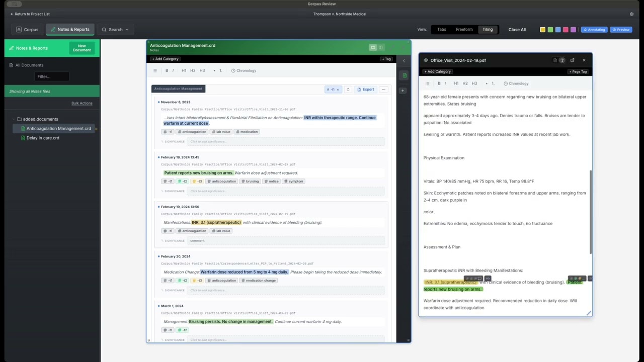Open the Notes & Reports tab

tap(70, 30)
